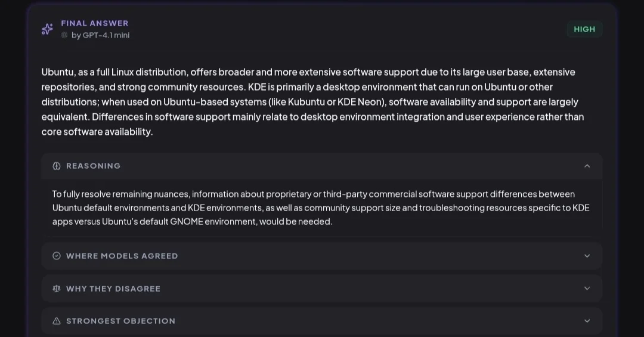The width and height of the screenshot is (644, 337).
Task: Click the FINAL ANSWER heading
Action: [x=95, y=23]
